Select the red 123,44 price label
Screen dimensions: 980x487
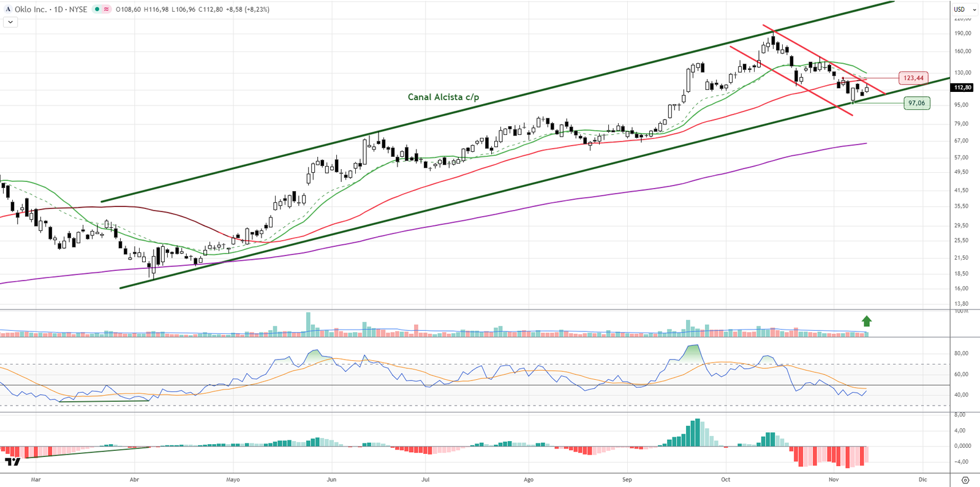pos(913,78)
